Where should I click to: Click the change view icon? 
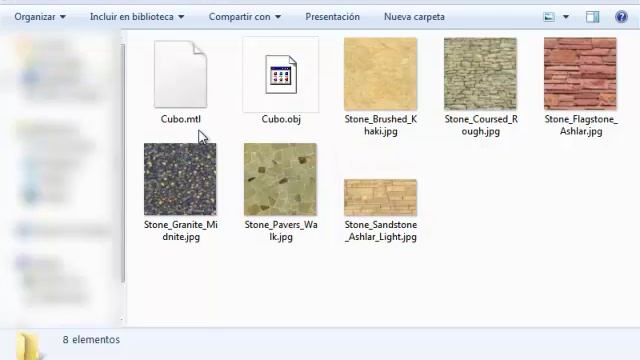(x=549, y=17)
